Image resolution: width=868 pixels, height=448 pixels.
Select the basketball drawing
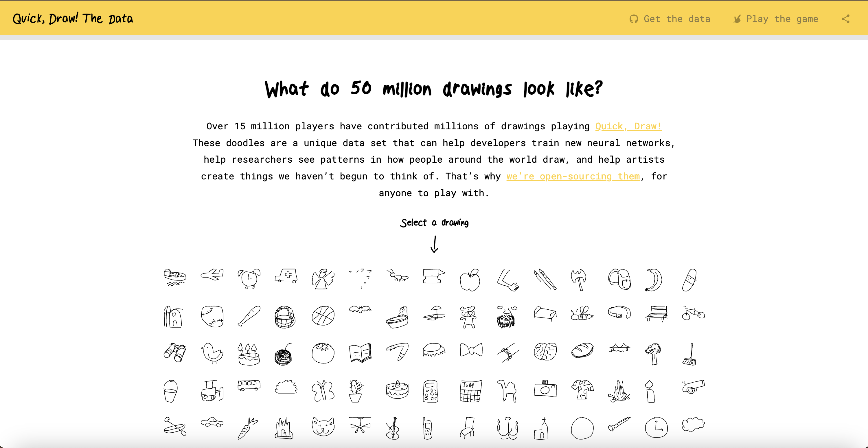[323, 316]
